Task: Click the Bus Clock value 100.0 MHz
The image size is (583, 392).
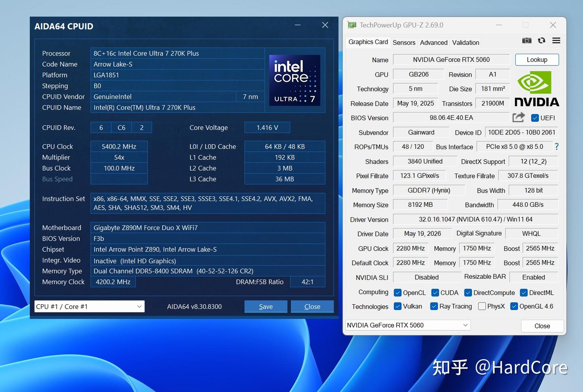Action: click(x=119, y=168)
